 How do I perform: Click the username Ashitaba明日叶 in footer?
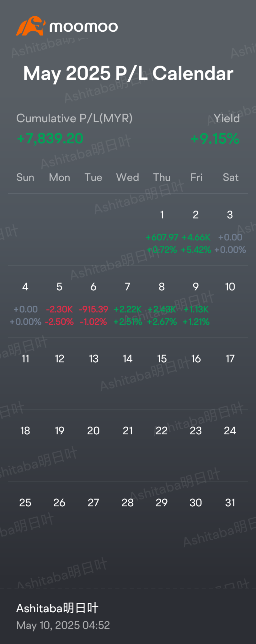57,608
